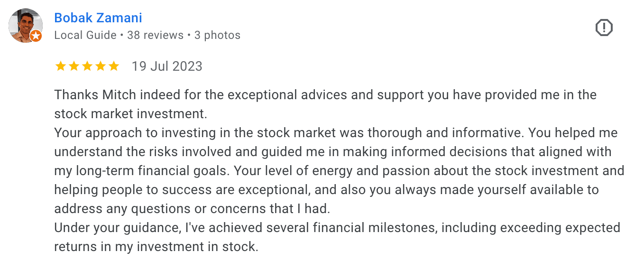Viewport: 644px width, 261px height.
Task: Click the second yellow rating star
Action: 74,66
